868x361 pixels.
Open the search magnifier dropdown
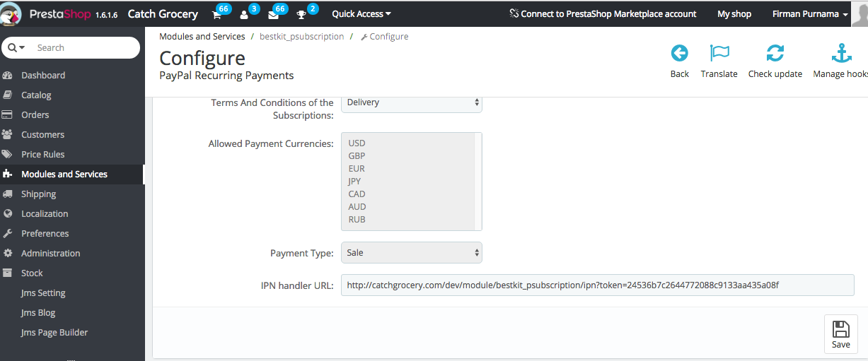pos(16,47)
